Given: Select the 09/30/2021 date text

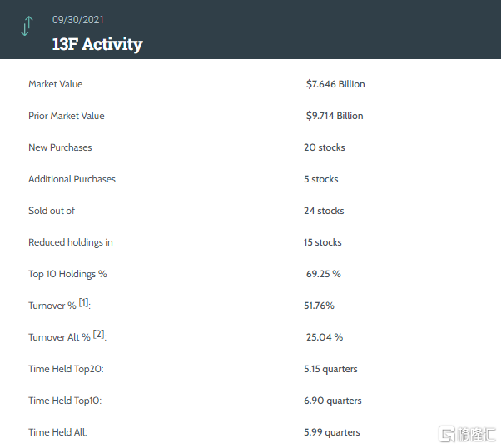Looking at the screenshot, I should click(78, 20).
